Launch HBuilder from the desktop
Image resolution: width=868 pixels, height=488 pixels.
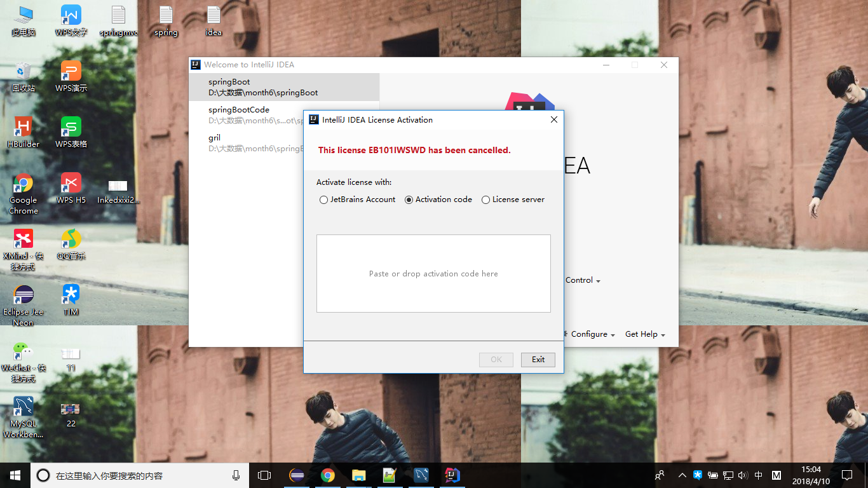pos(24,133)
